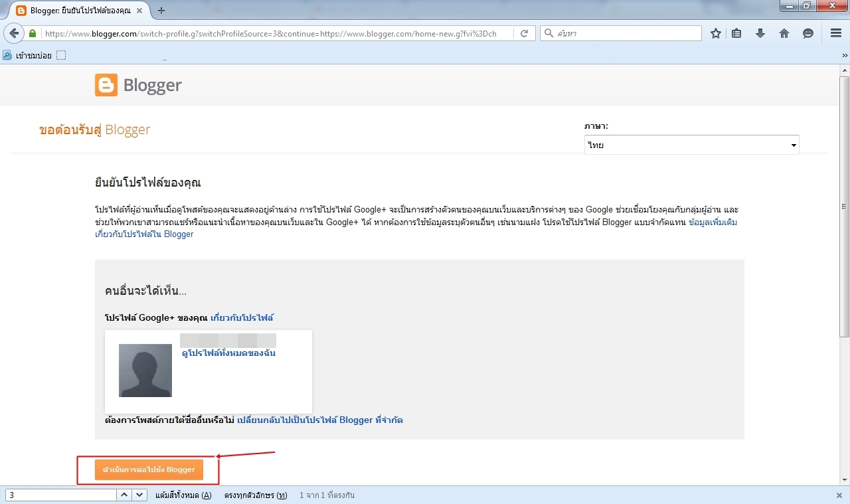Click the เข้าชมบ่อย bookmark label
850x504 pixels.
(x=34, y=55)
